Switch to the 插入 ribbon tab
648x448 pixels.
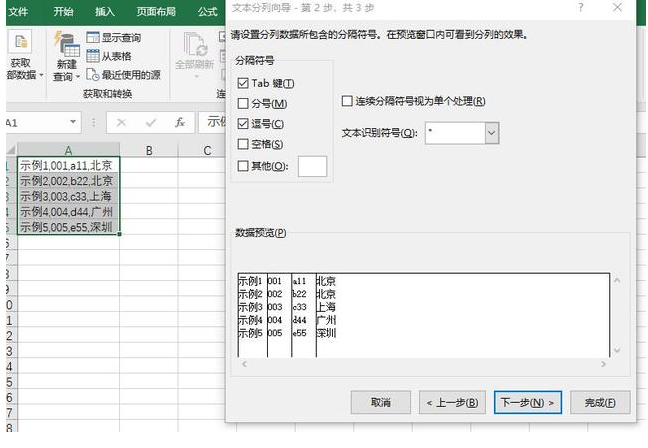point(105,11)
